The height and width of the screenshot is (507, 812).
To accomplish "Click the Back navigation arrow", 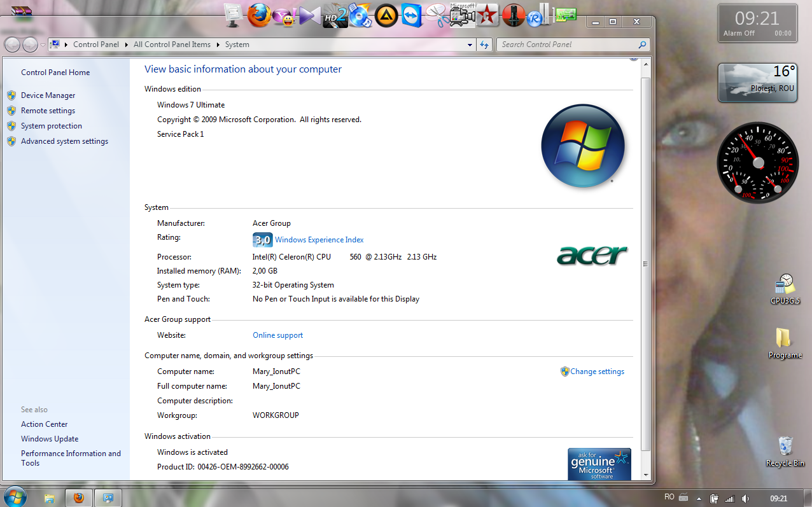I will [13, 45].
